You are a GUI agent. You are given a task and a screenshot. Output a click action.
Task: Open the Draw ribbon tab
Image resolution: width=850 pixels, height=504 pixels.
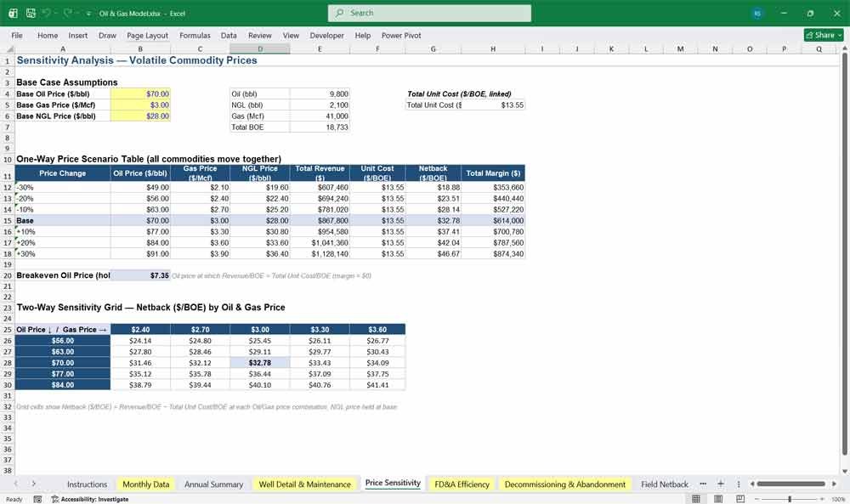point(107,35)
